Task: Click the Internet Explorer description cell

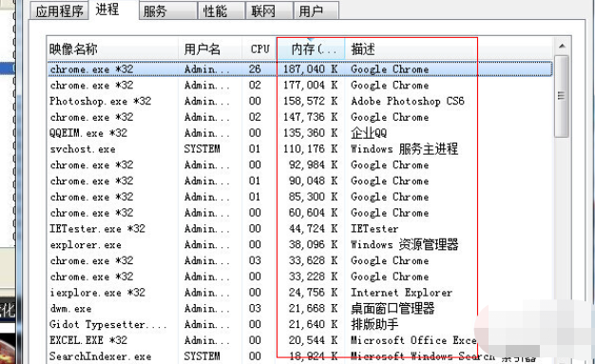Action: coord(401,293)
